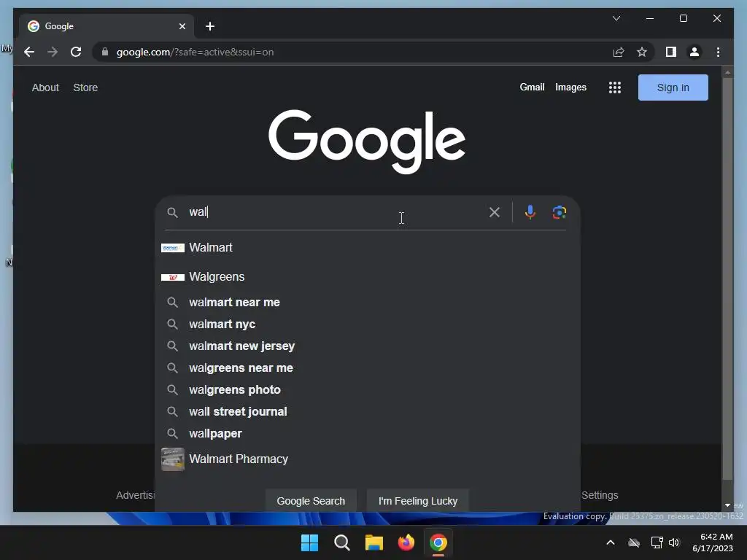The height and width of the screenshot is (560, 747).
Task: Open Gmail
Action: (532, 87)
